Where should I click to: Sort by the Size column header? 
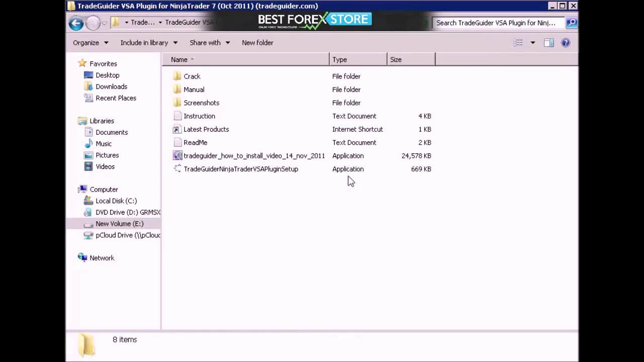411,60
